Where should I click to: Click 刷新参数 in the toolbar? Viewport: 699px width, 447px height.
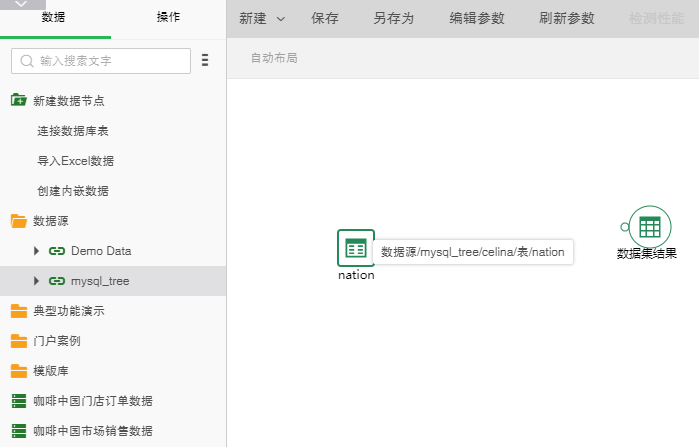pos(566,19)
